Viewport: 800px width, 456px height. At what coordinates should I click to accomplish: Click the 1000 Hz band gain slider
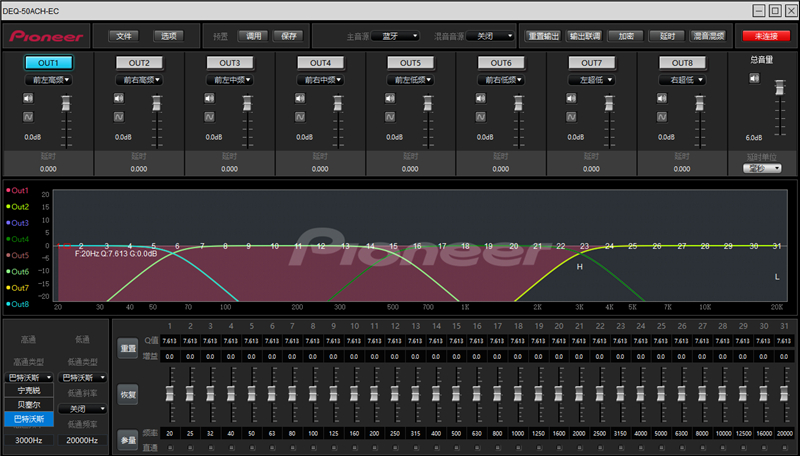click(518, 393)
